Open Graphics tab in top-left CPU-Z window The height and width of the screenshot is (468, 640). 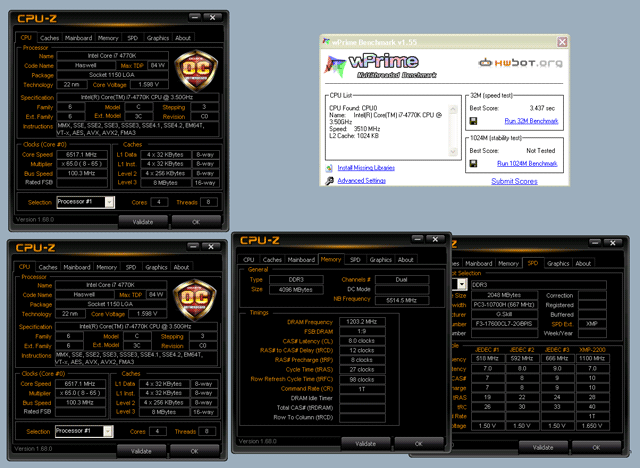(x=158, y=38)
